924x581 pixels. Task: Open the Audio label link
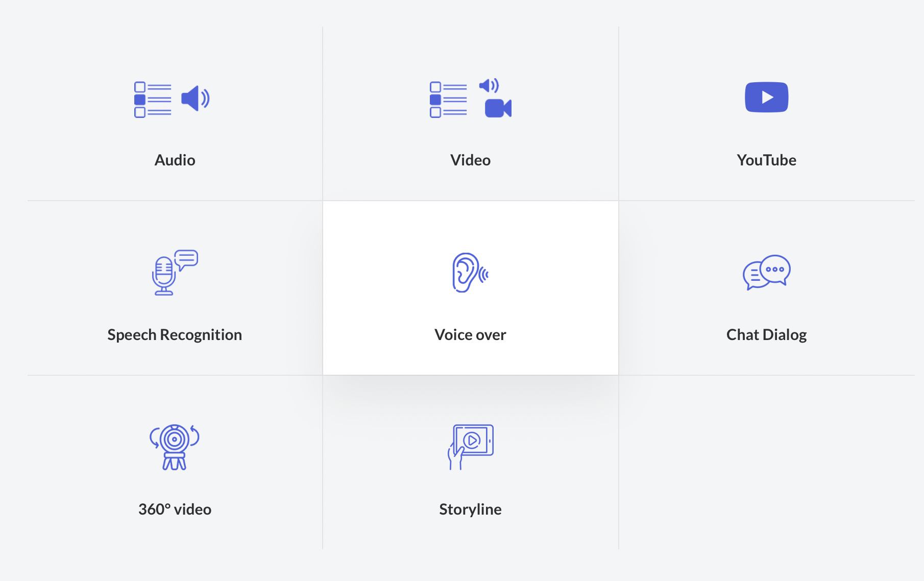point(175,160)
